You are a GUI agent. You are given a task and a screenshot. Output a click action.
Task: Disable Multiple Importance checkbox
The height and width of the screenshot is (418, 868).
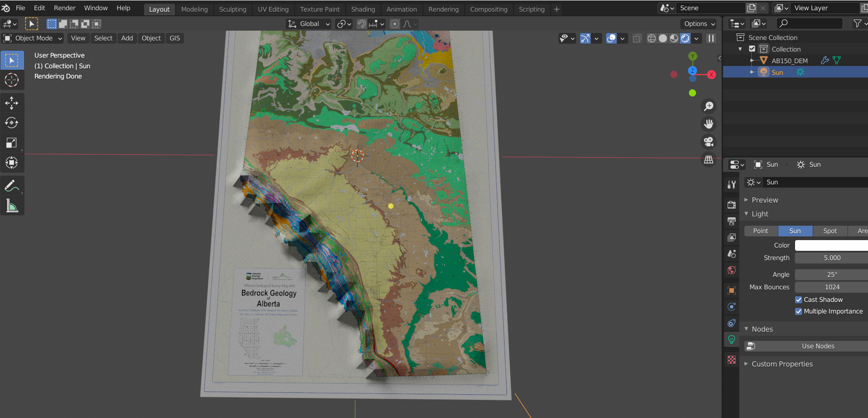(x=798, y=311)
